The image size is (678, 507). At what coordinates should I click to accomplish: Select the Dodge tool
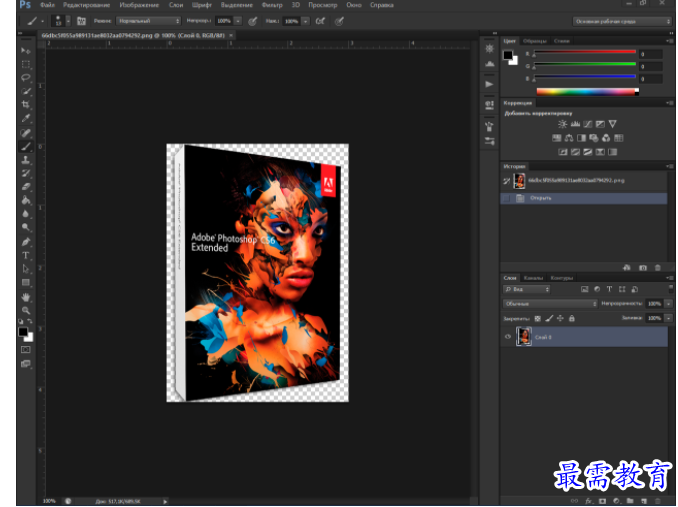pos(26,227)
